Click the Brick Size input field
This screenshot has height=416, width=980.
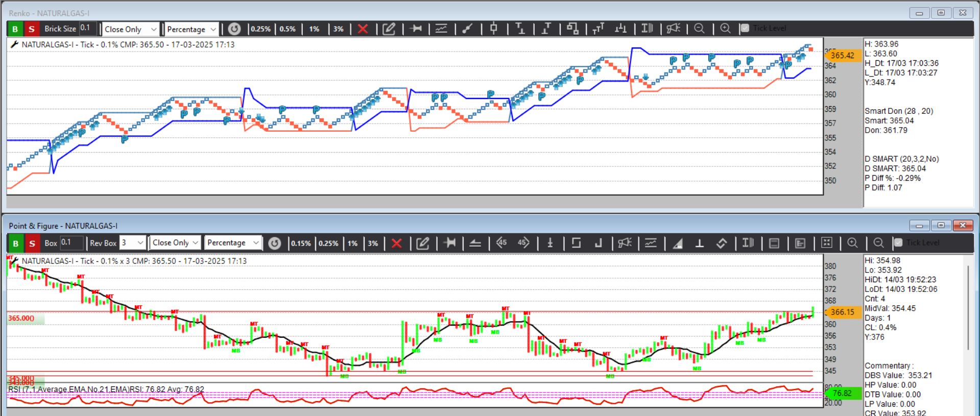click(x=87, y=29)
